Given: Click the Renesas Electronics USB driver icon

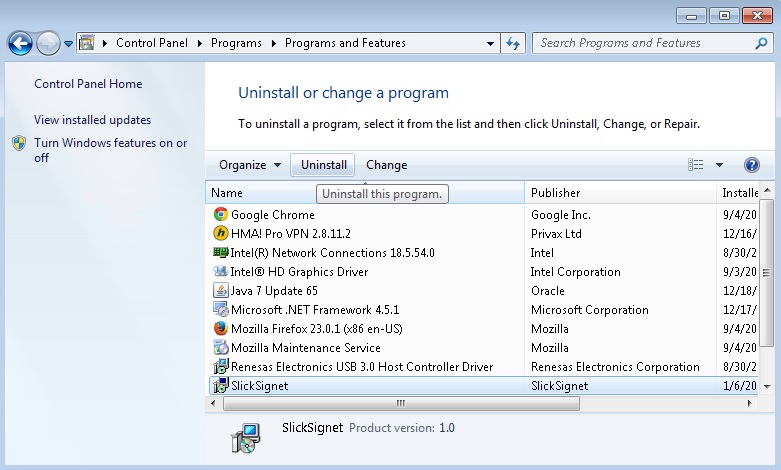Looking at the screenshot, I should (221, 366).
